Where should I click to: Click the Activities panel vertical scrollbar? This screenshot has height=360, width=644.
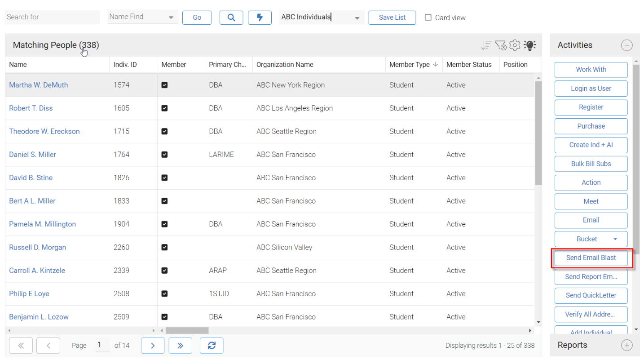click(636, 160)
